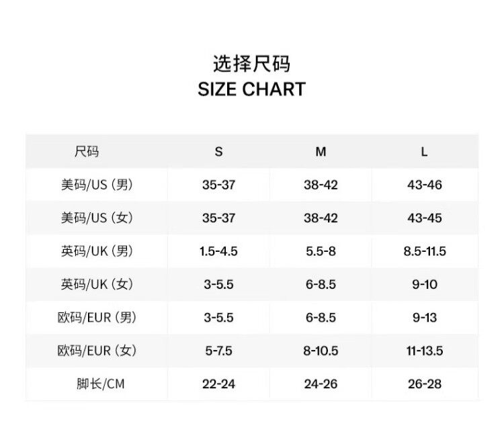
Task: Click the 43-46 cell
Action: tap(424, 185)
